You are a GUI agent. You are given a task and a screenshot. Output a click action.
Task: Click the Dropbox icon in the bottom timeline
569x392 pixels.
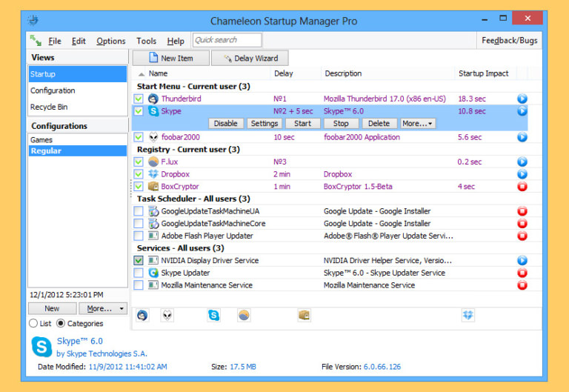coord(468,316)
